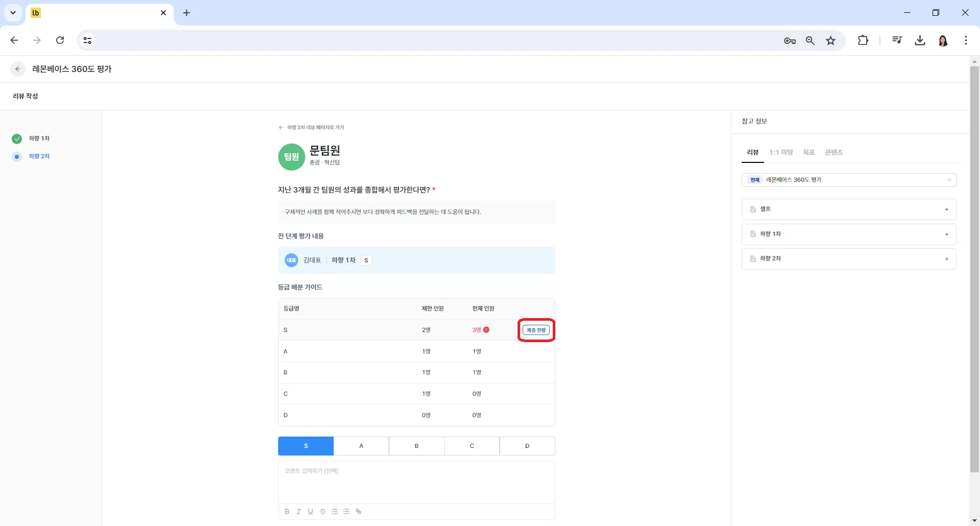Open the password manager key icon
The width and height of the screenshot is (980, 526).
pyautogui.click(x=790, y=40)
